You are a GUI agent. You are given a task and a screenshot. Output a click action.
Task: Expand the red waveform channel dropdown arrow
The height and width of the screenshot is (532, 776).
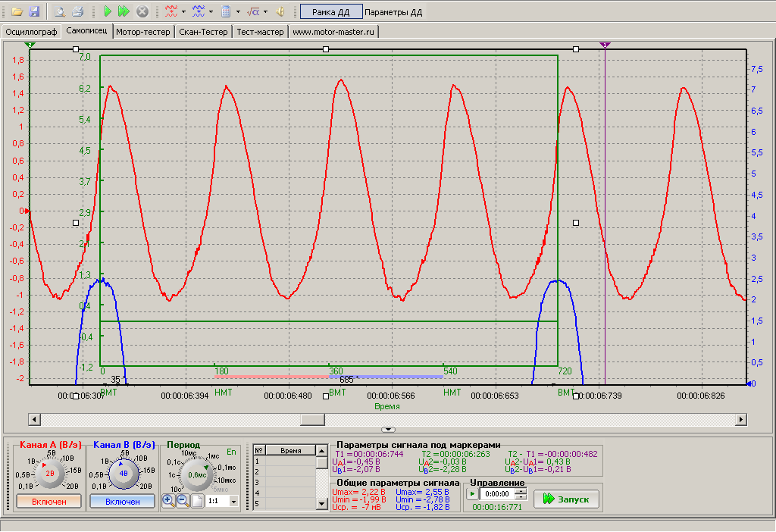click(x=184, y=12)
